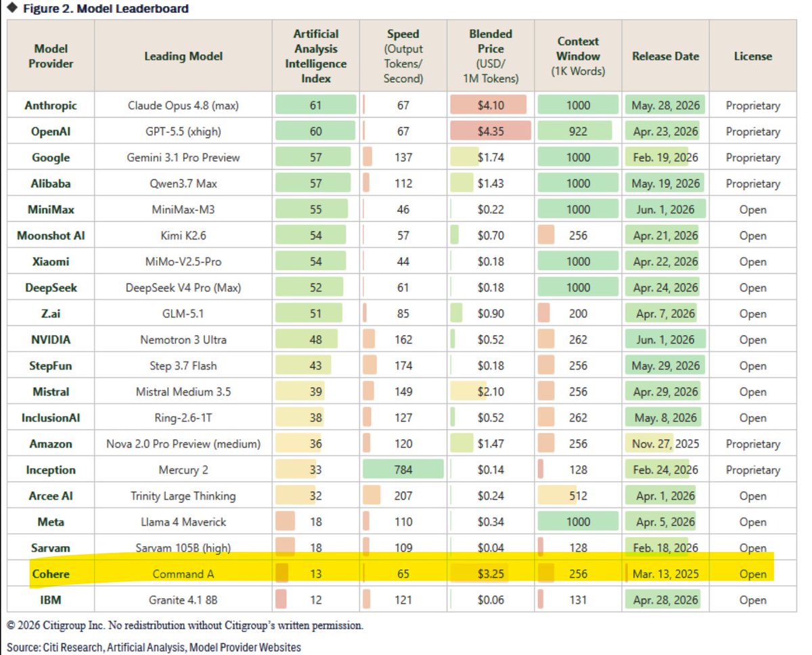Select the GLM-5.1 model cell
The width and height of the screenshot is (812, 655).
183,314
